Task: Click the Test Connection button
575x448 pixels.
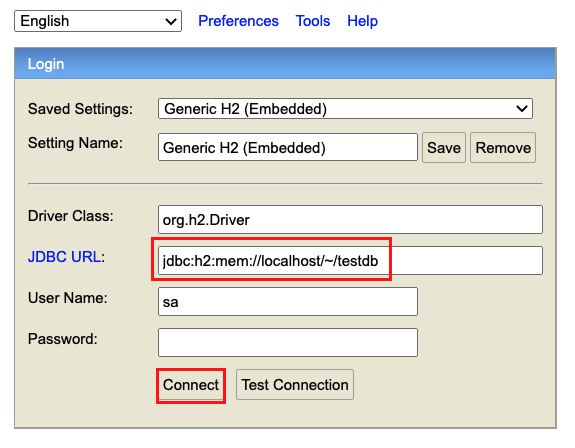Action: point(295,385)
